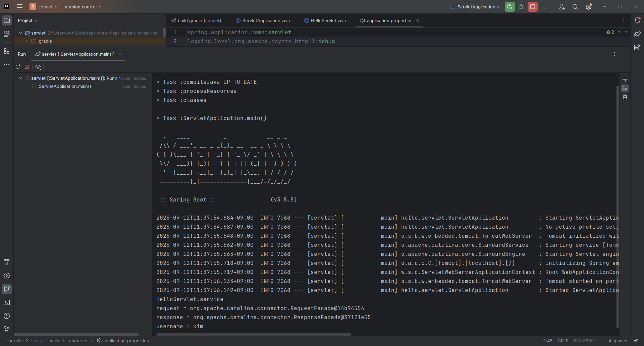The height and width of the screenshot is (346, 644).
Task: Start debugging with the bug icon
Action: (x=521, y=7)
